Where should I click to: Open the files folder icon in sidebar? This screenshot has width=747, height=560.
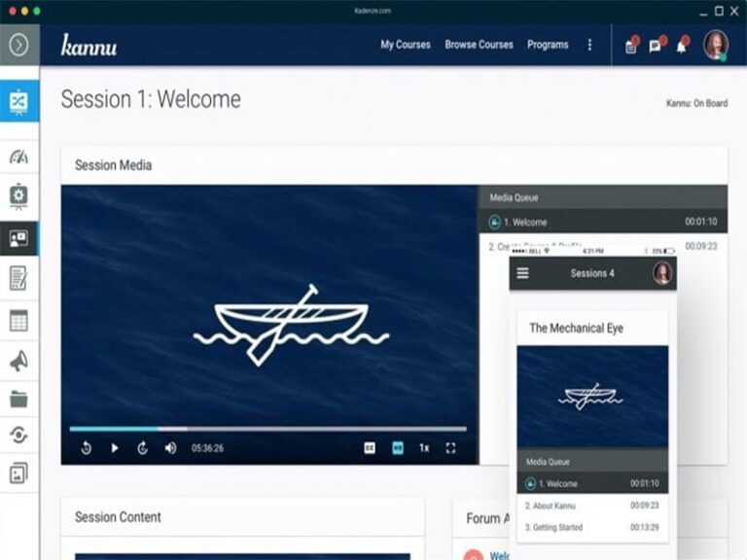[x=18, y=399]
